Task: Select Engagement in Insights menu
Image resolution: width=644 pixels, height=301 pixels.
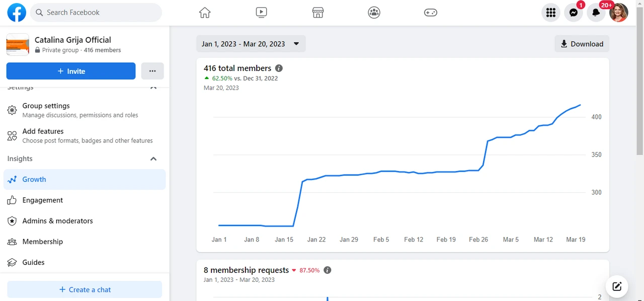Action: pos(43,200)
